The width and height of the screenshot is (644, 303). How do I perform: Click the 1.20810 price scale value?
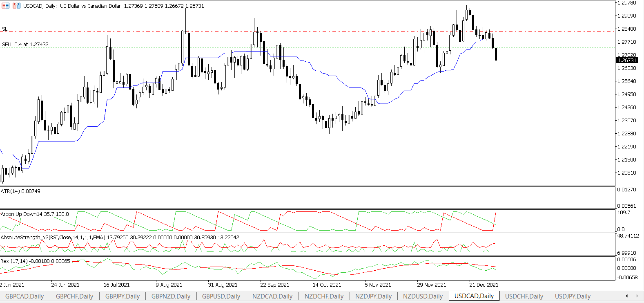[626, 173]
